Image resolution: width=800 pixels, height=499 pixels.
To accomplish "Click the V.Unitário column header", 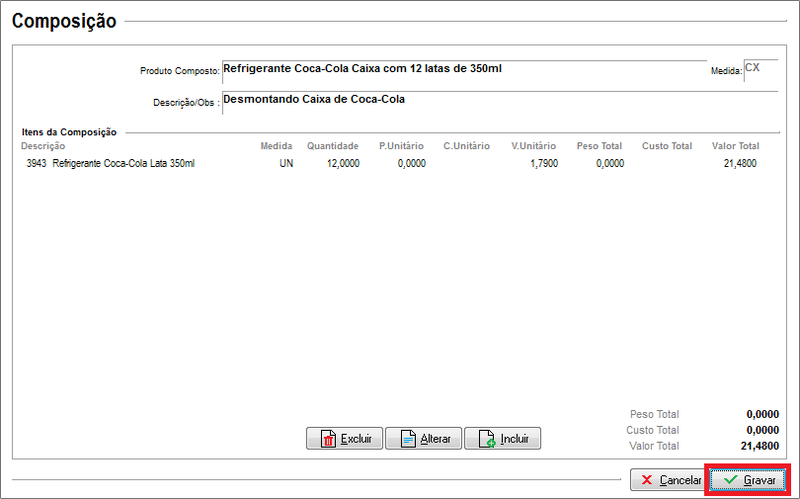I will [x=533, y=146].
